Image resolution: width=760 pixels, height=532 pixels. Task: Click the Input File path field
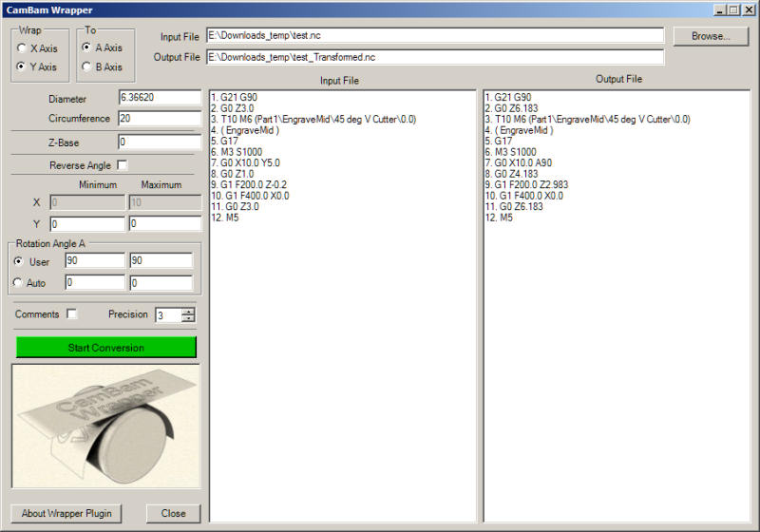(435, 35)
